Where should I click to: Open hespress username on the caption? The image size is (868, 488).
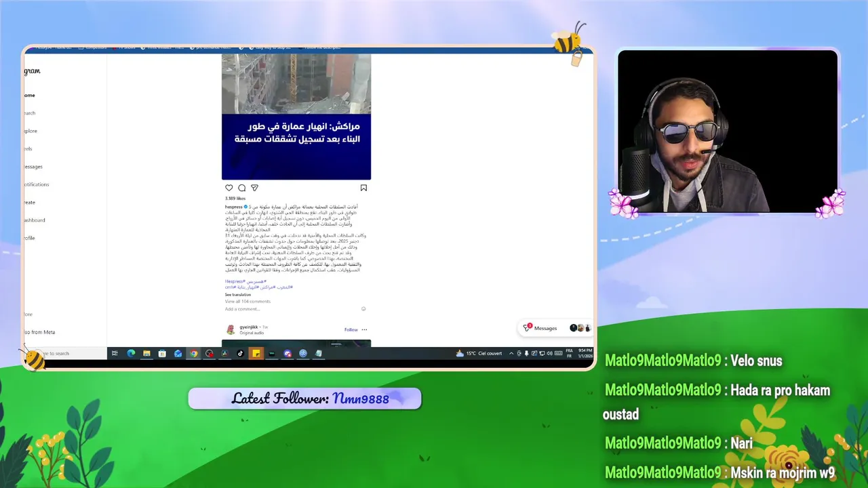click(233, 207)
